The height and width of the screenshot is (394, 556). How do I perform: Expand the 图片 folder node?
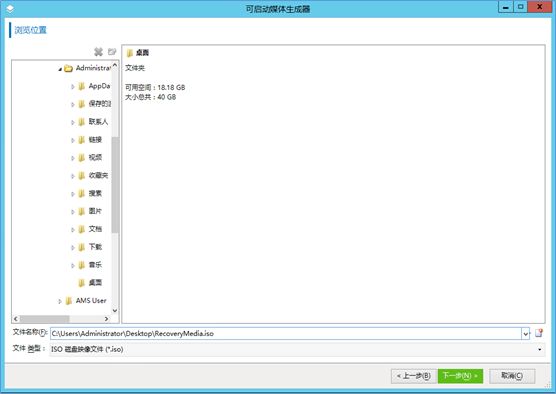73,212
